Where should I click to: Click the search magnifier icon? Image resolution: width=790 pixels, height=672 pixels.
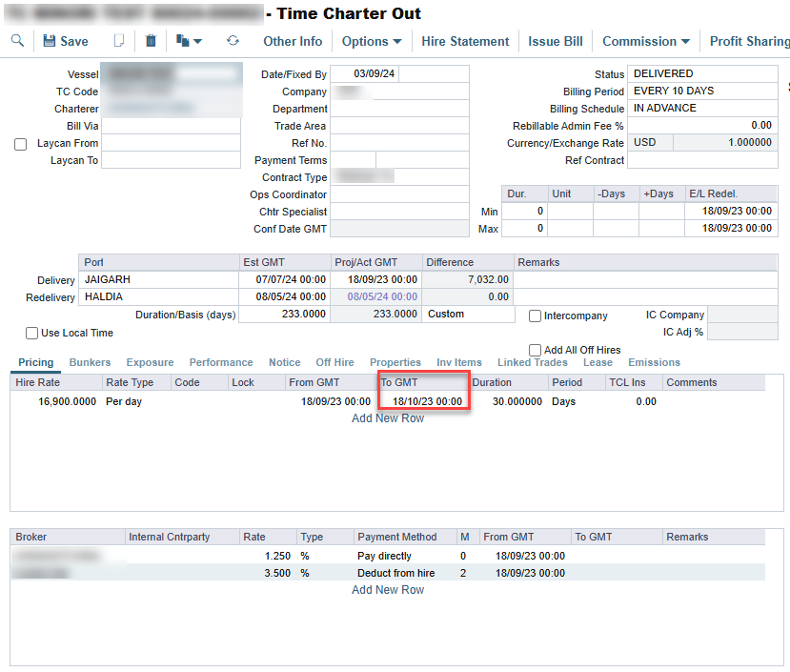pos(17,41)
